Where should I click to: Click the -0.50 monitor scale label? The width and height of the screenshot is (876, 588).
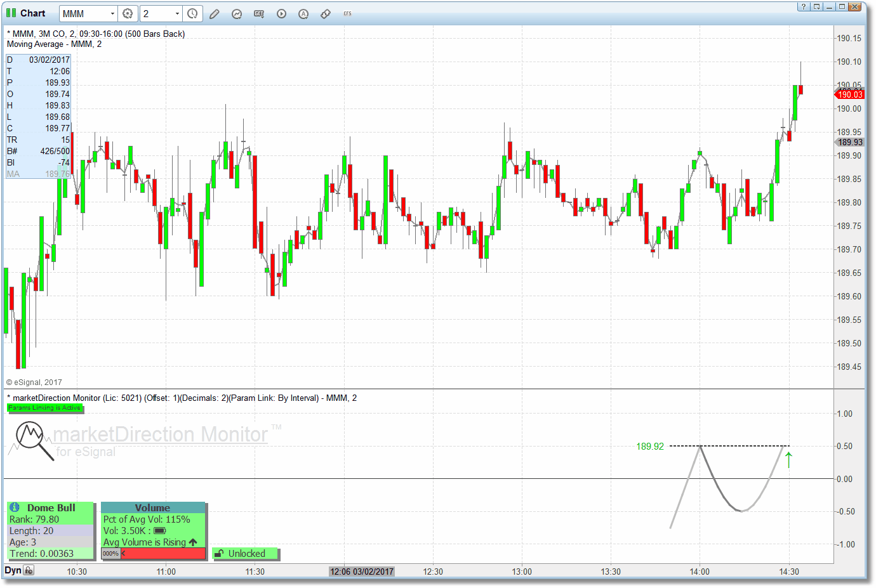click(844, 511)
